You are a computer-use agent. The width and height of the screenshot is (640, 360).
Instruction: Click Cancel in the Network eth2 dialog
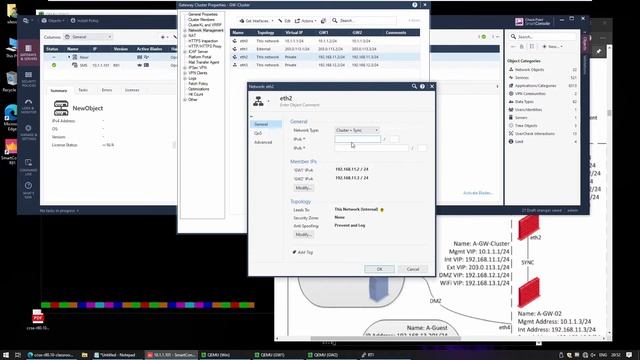tap(413, 269)
